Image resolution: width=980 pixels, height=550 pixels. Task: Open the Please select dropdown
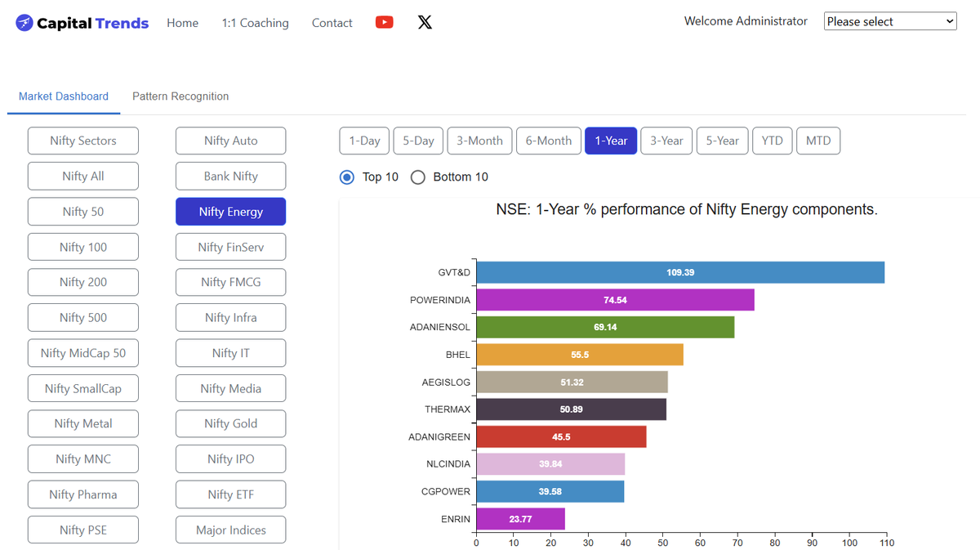[x=890, y=21]
